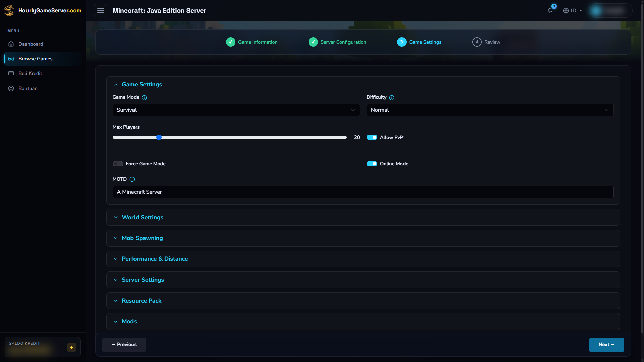Click the page vertical scrollbar
The height and width of the screenshot is (362, 644).
(x=642, y=168)
